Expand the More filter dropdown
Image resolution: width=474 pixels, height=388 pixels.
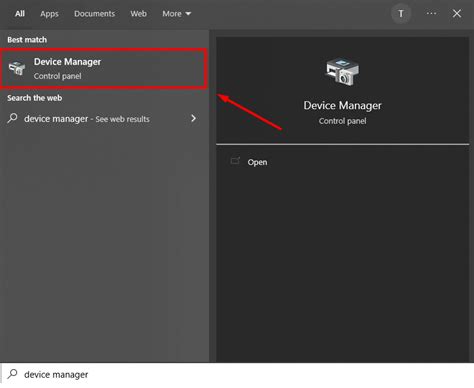177,14
